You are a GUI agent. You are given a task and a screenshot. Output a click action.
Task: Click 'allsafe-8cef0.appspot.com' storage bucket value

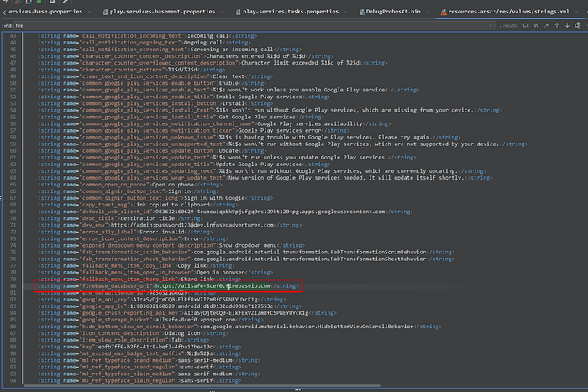point(196,320)
